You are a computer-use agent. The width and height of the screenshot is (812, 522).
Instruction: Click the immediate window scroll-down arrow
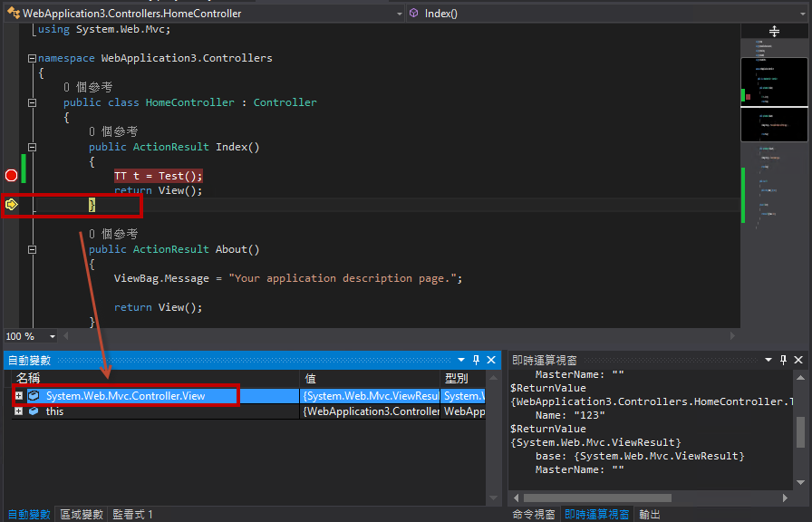(x=800, y=483)
